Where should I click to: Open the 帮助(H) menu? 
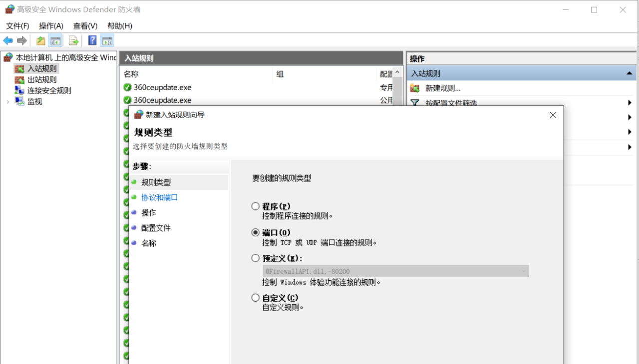point(120,26)
